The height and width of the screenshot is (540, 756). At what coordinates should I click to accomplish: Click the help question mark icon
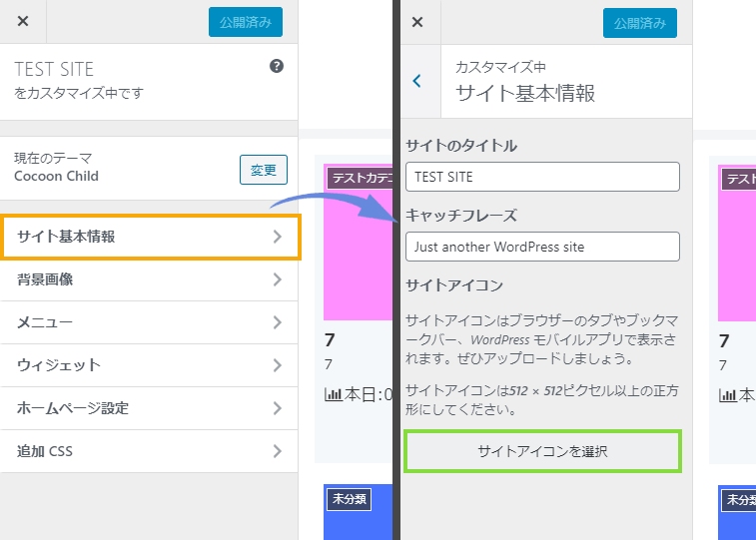coord(277,66)
